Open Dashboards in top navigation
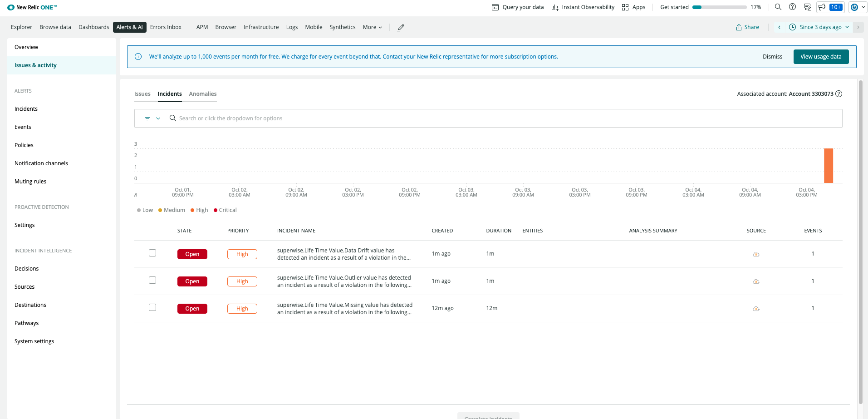This screenshot has width=868, height=419. coord(94,27)
